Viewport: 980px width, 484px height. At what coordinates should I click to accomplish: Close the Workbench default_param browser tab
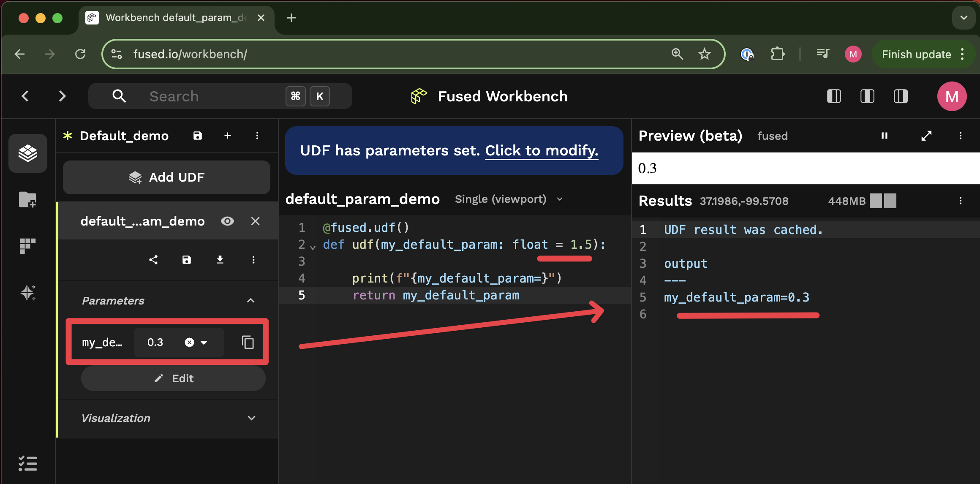click(261, 18)
